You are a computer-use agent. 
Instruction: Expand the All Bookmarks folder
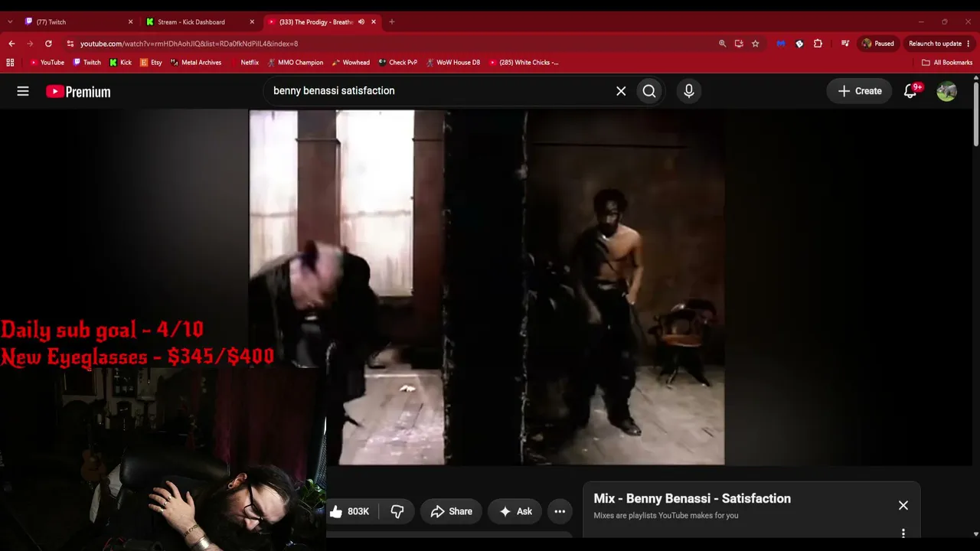coord(947,63)
